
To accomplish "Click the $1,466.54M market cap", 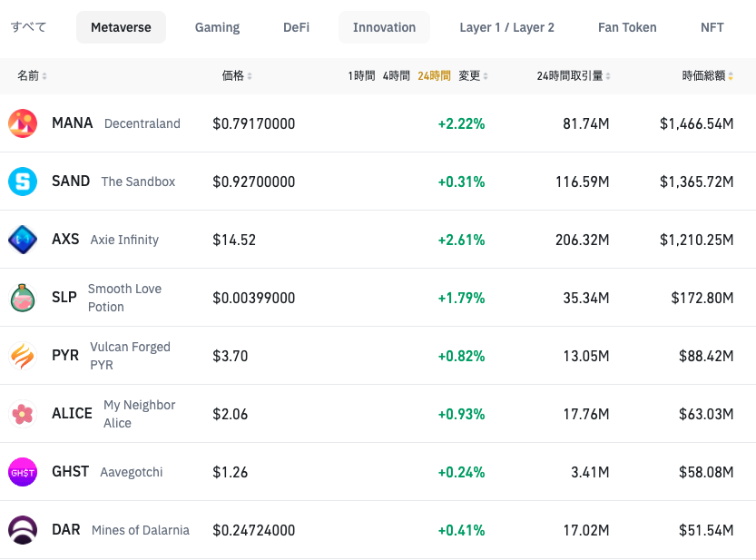I will click(x=697, y=124).
